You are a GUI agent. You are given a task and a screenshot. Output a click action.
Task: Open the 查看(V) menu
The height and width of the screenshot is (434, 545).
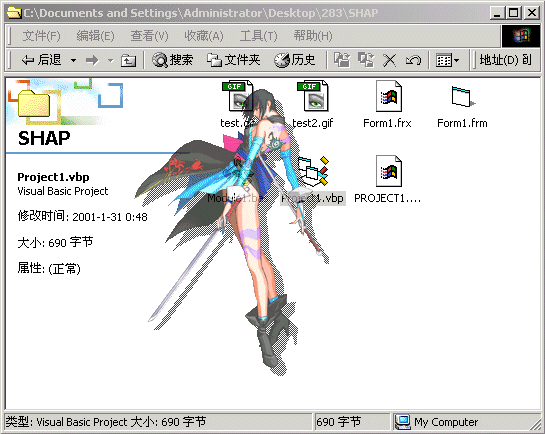[149, 36]
